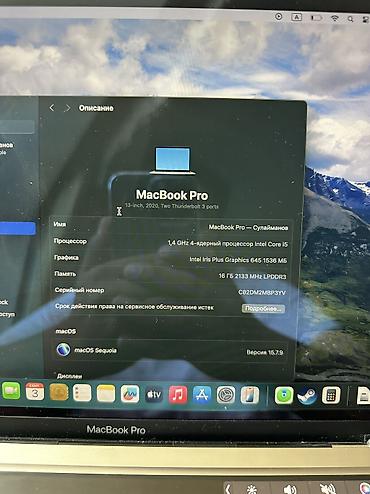Screen dimensions: 370x494
Task: Click the 1,4 GHz Intel Core i5 processor value
Action: click(228, 244)
